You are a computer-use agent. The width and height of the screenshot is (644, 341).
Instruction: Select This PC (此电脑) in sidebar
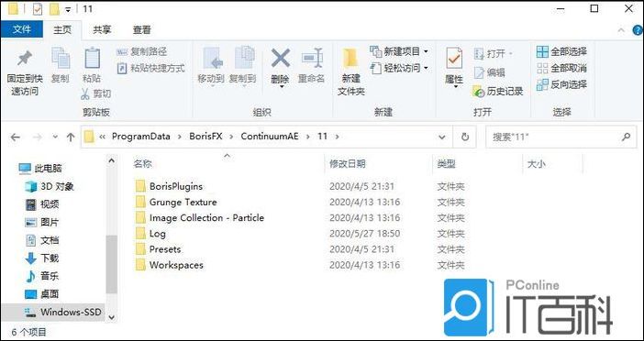tap(40, 169)
